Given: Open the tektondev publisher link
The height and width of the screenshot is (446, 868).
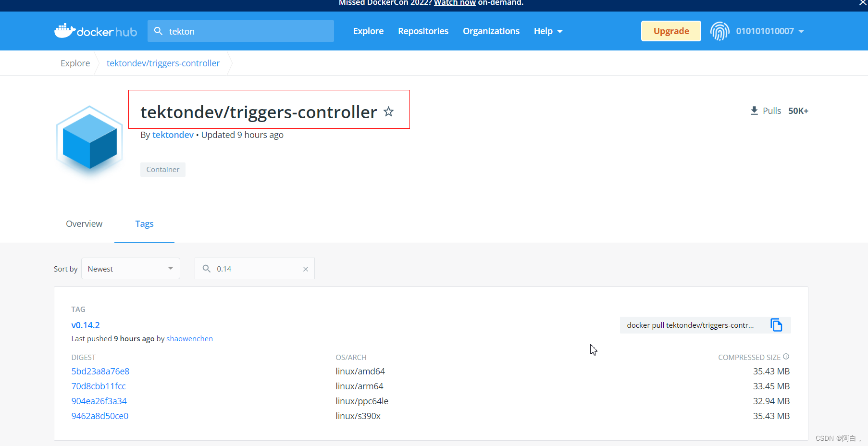Looking at the screenshot, I should 173,135.
